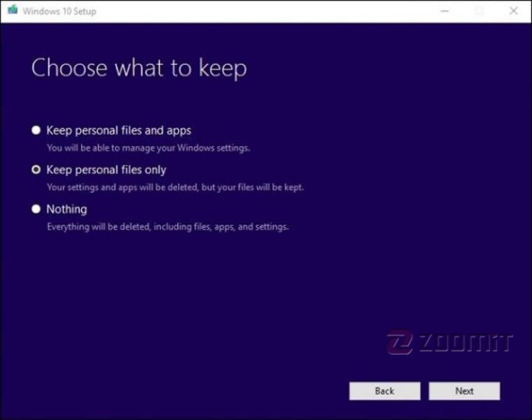532x420 pixels.
Task: Click the 'Keep personal files and apps' label text
Action: (119, 130)
